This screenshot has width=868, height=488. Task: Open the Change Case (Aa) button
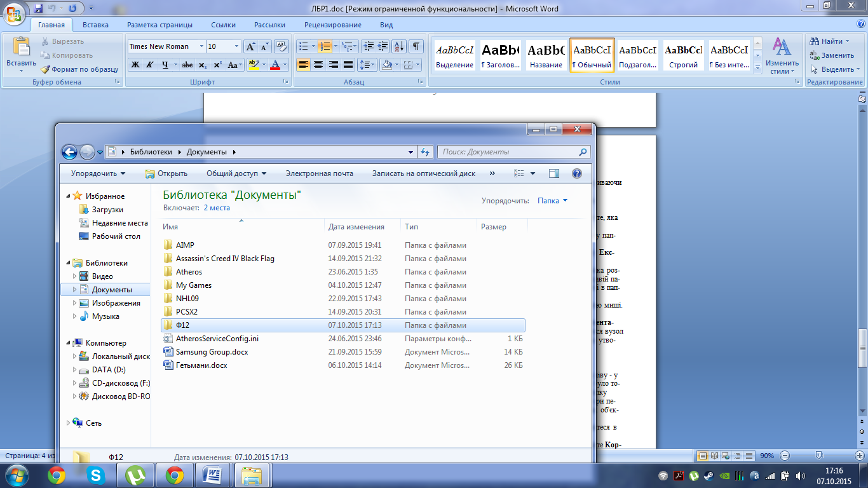pyautogui.click(x=234, y=65)
